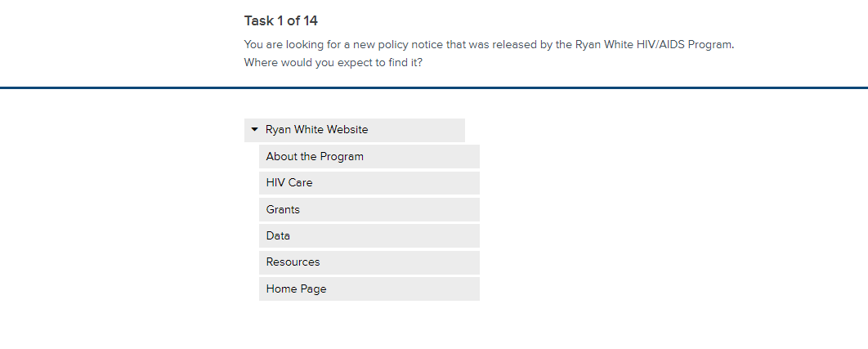This screenshot has height=349, width=868.
Task: Select the Ryan White Website root node
Action: tap(317, 130)
